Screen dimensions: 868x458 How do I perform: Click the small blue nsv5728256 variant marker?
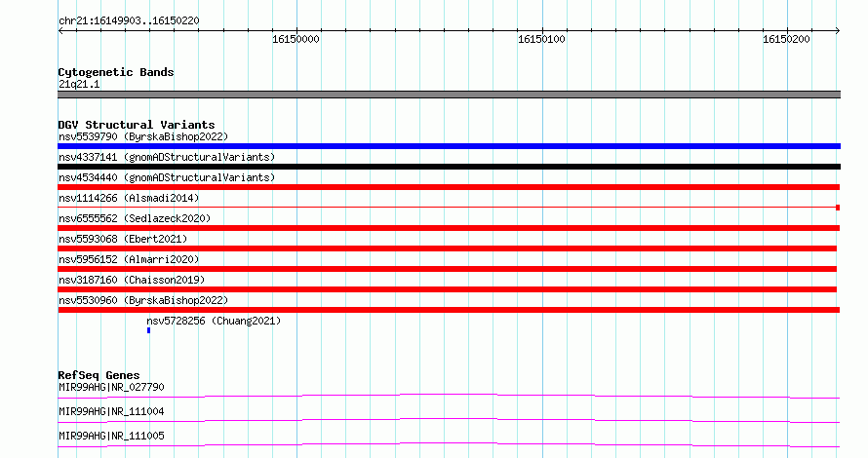[148, 330]
